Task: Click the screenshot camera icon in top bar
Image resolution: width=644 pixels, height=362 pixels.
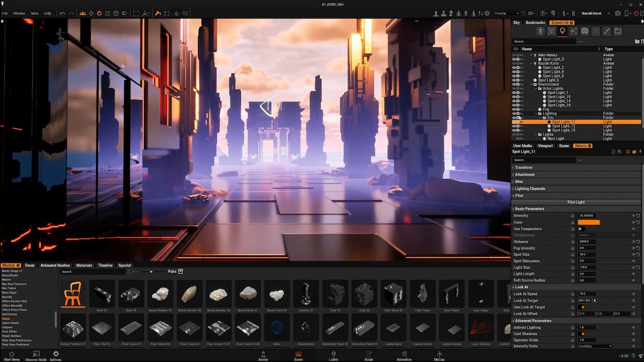Action: [x=618, y=13]
